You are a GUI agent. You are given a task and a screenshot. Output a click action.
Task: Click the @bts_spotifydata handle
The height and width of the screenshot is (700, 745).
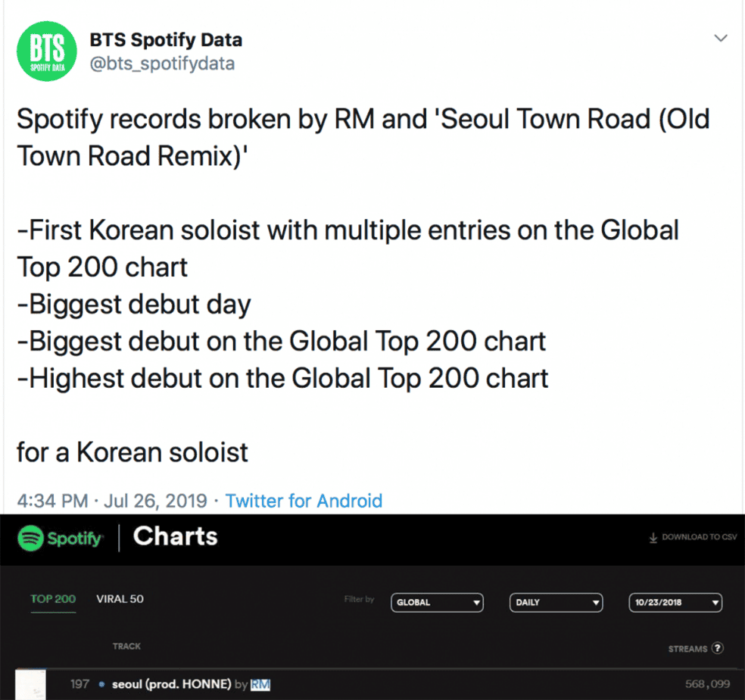[x=162, y=64]
